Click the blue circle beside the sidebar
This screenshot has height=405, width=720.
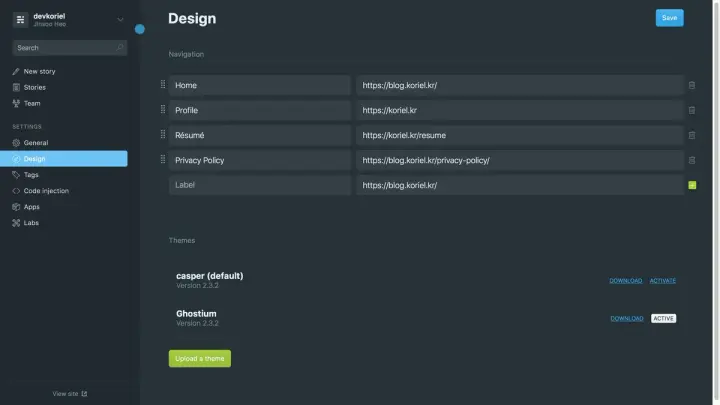pyautogui.click(x=140, y=29)
